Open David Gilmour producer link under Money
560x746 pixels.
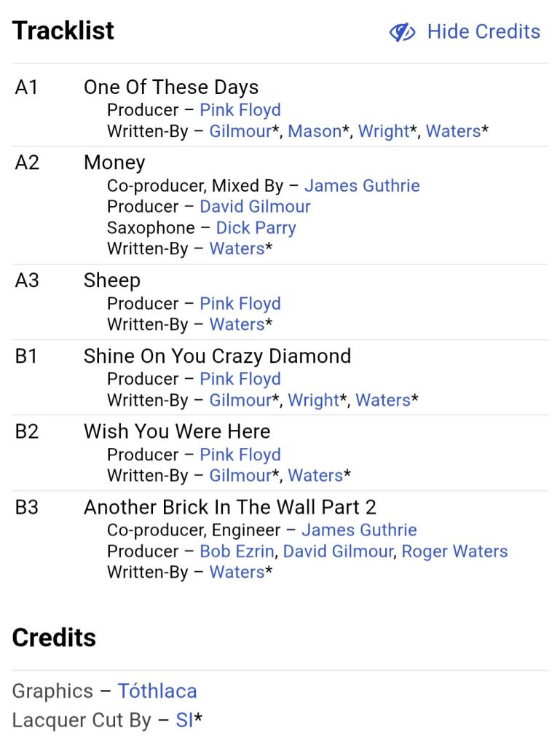point(255,206)
